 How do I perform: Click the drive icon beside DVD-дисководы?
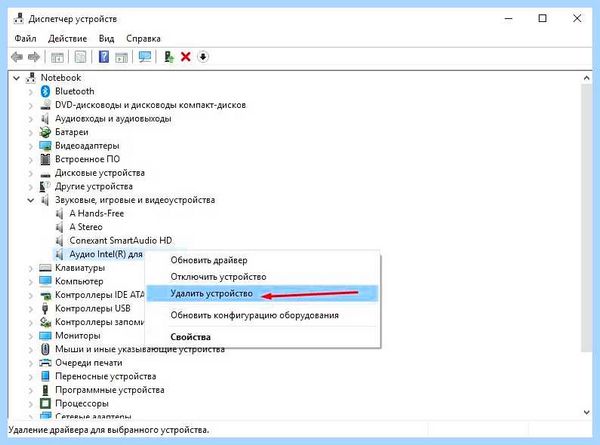click(45, 105)
